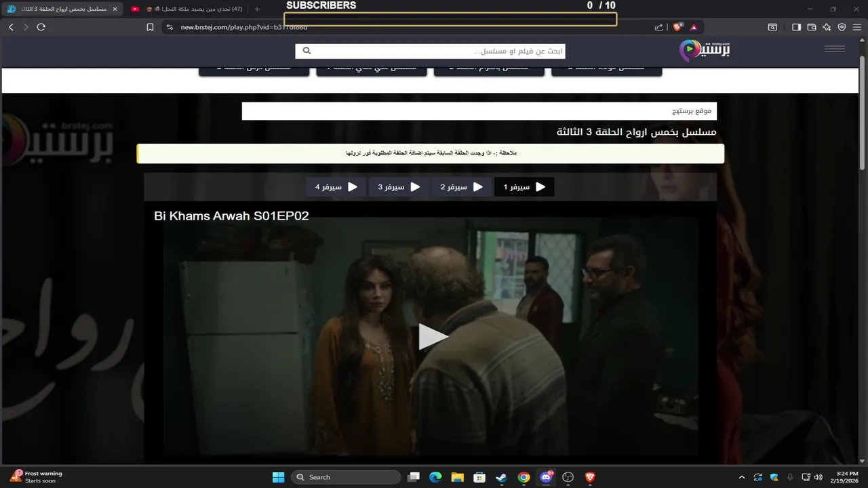Open Microsoft Edge from the taskbar
This screenshot has width=868, height=488.
(435, 477)
